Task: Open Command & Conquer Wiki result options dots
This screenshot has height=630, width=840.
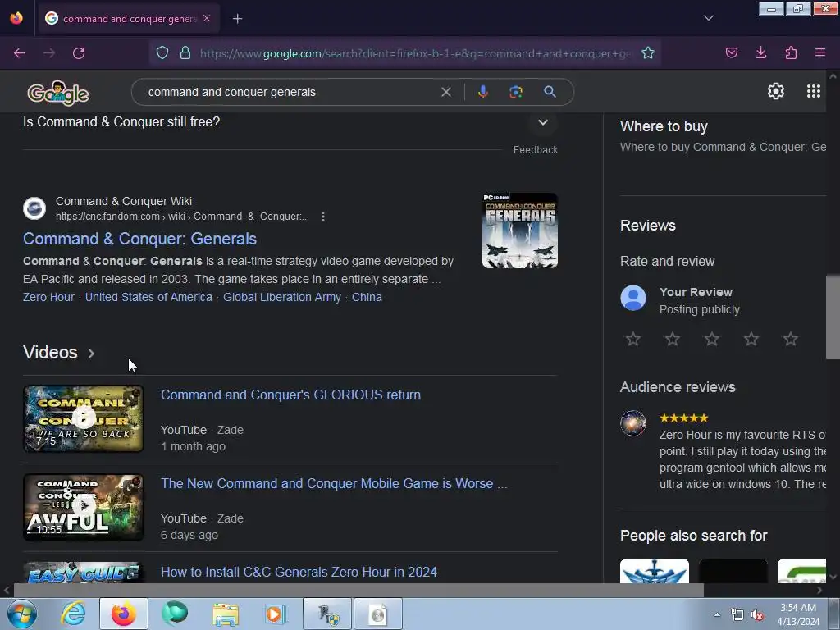Action: click(322, 217)
